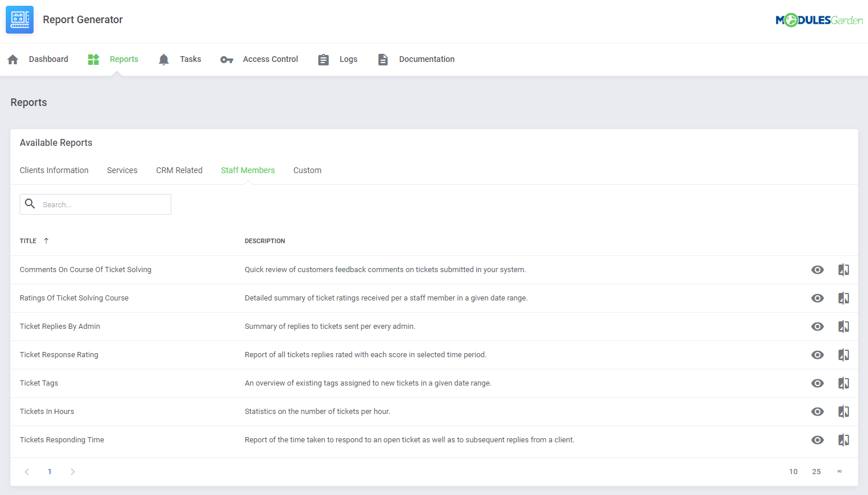Open Tasks via the bell icon

coord(164,59)
